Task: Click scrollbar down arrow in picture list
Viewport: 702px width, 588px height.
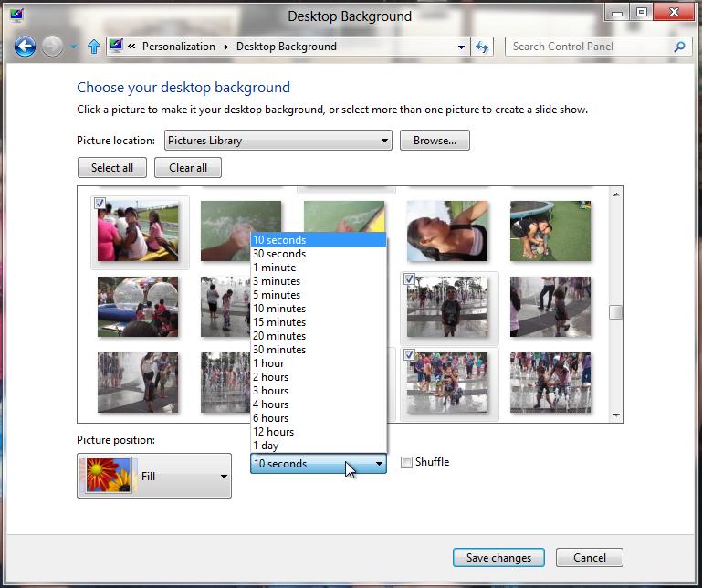Action: (x=616, y=415)
